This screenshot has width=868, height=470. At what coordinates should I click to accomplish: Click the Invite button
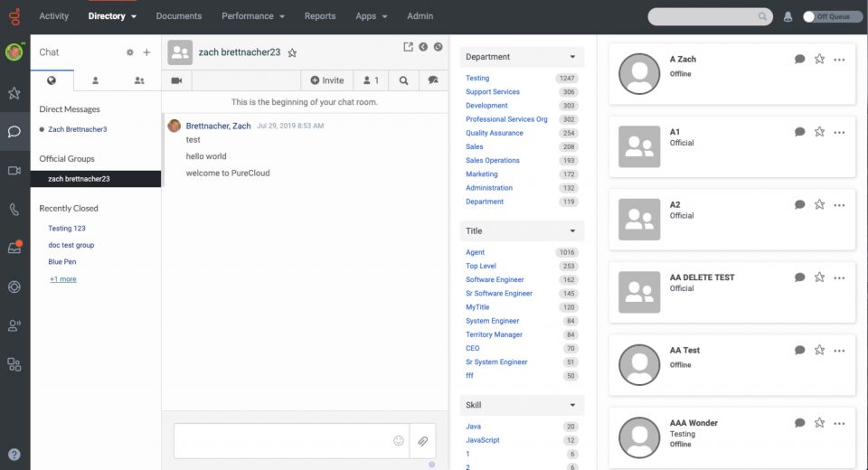pyautogui.click(x=327, y=80)
